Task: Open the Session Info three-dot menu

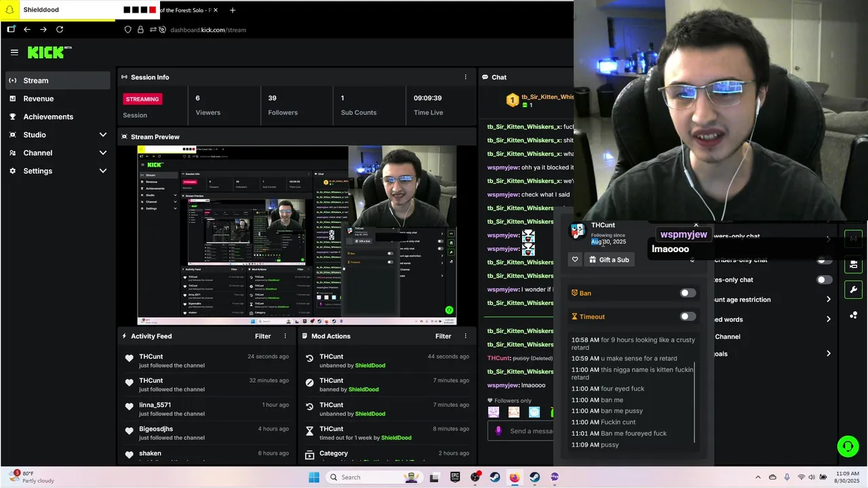Action: 465,77
